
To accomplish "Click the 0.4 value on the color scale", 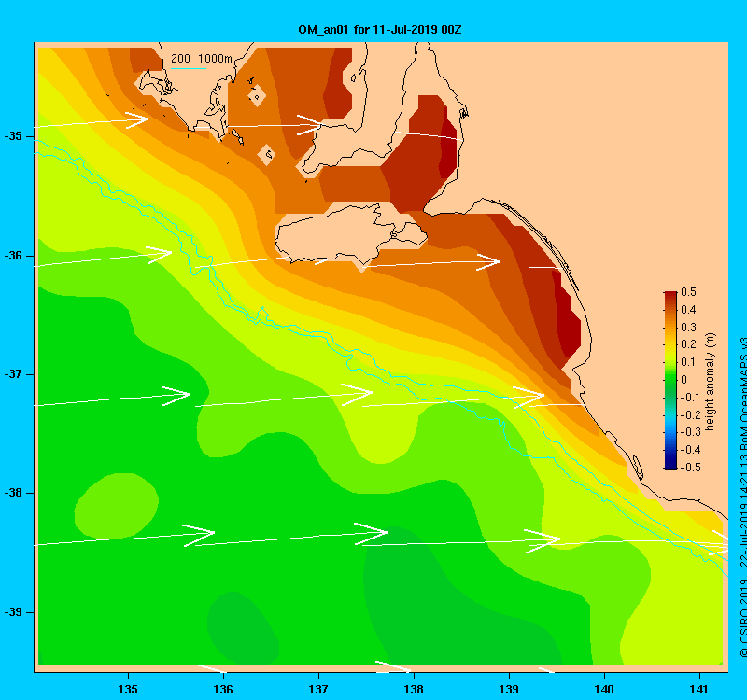I will pos(688,310).
